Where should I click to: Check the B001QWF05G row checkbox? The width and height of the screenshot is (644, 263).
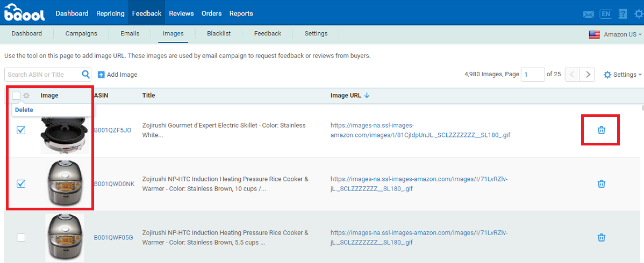tap(21, 237)
